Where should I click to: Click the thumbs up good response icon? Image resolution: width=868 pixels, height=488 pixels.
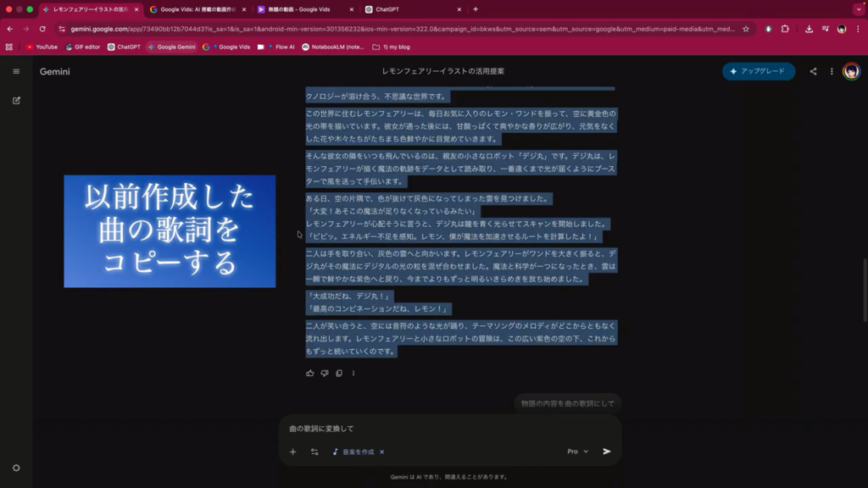click(310, 373)
